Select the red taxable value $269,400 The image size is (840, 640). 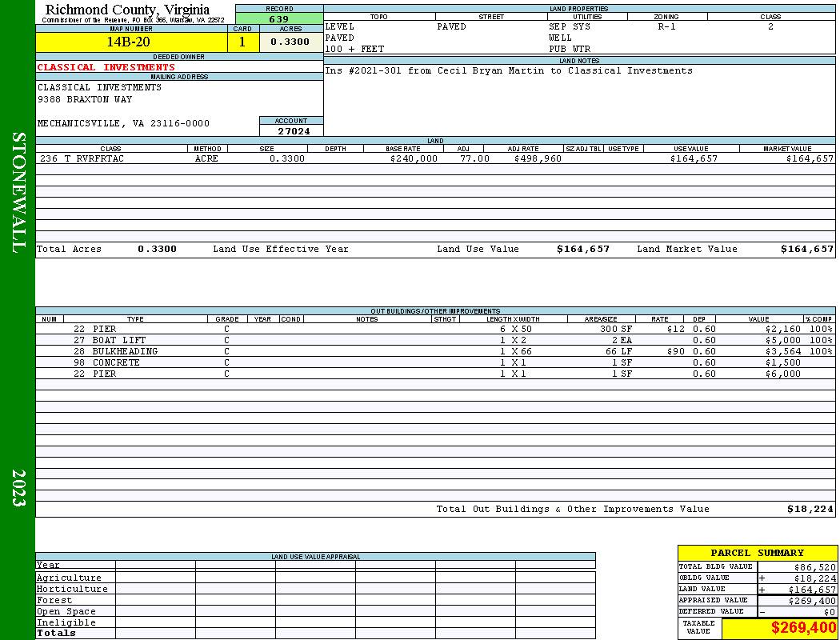pyautogui.click(x=803, y=628)
